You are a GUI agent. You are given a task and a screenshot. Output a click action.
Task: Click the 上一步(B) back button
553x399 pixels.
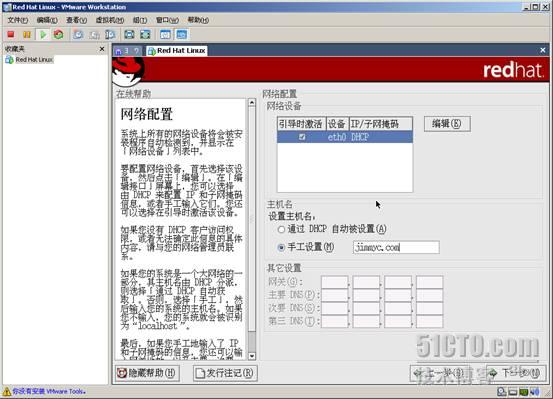tap(439, 373)
